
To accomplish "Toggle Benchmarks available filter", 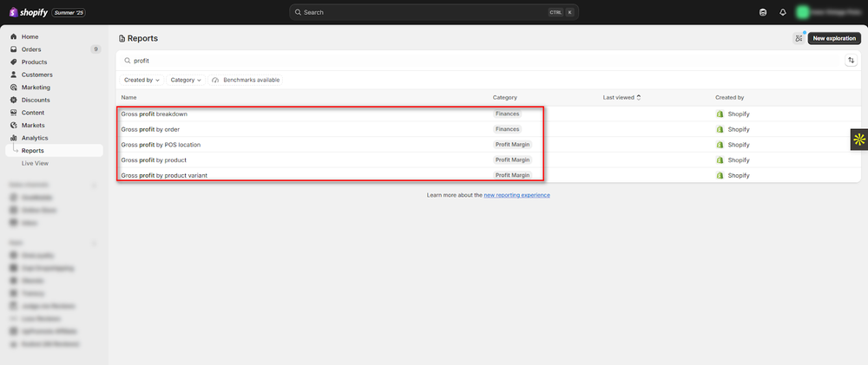I will (x=246, y=80).
